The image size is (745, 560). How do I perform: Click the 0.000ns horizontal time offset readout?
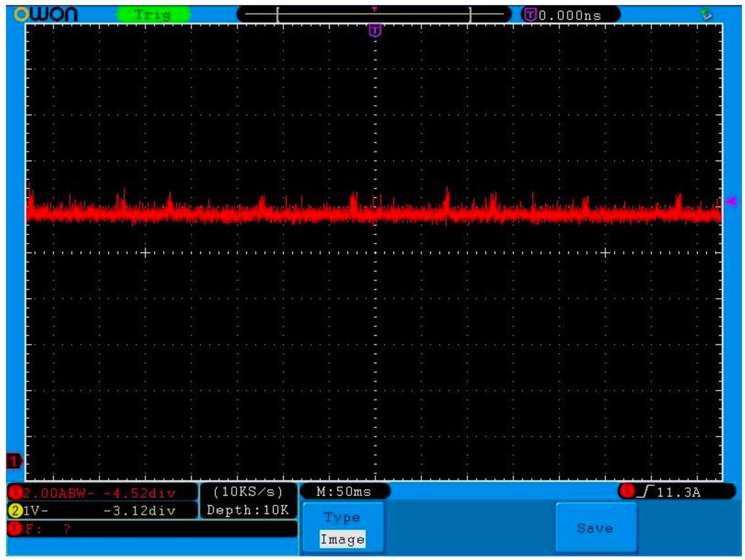(570, 15)
